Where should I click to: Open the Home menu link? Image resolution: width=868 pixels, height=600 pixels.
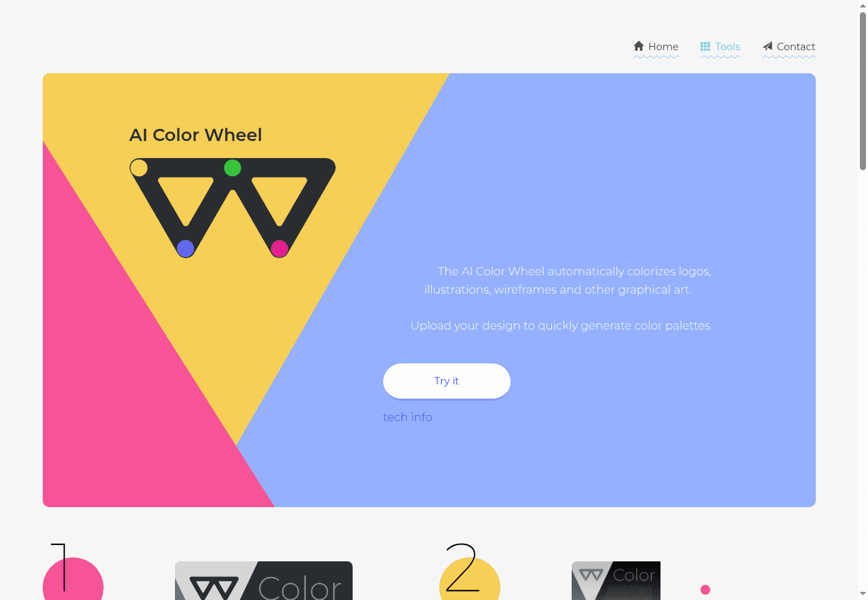pos(656,47)
